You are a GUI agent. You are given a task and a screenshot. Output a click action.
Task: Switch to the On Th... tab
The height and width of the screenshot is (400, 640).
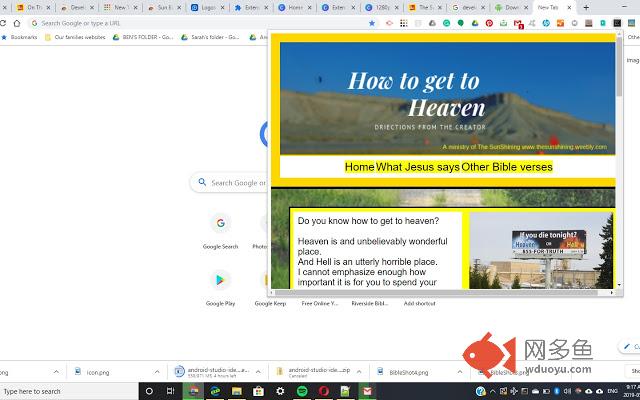point(33,7)
